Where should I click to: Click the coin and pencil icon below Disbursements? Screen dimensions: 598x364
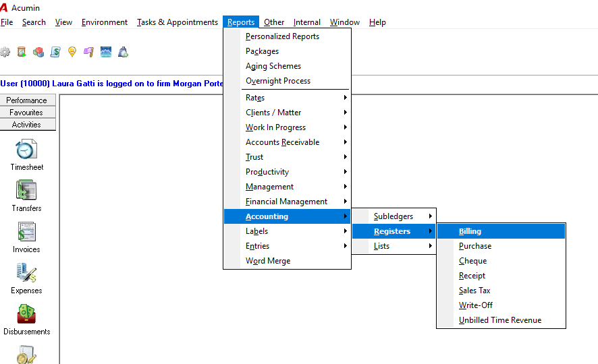[x=26, y=355]
